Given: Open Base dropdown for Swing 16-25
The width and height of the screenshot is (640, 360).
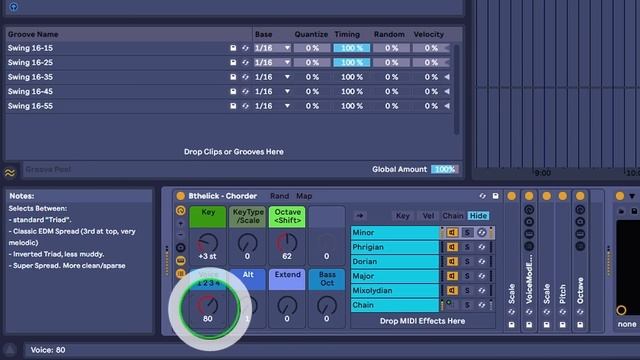Looking at the screenshot, I should [272, 62].
